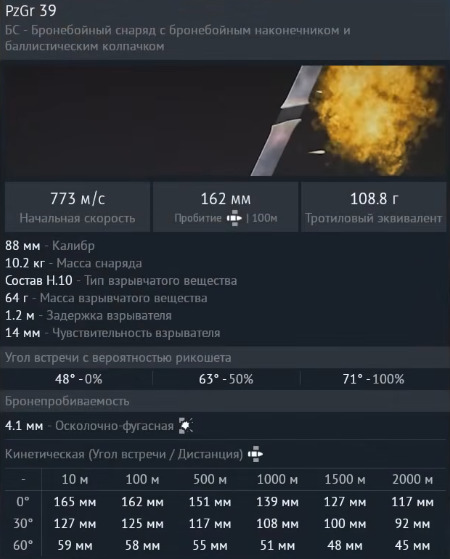The width and height of the screenshot is (450, 559).
Task: Open the shell explosion preview image
Action: tap(225, 121)
